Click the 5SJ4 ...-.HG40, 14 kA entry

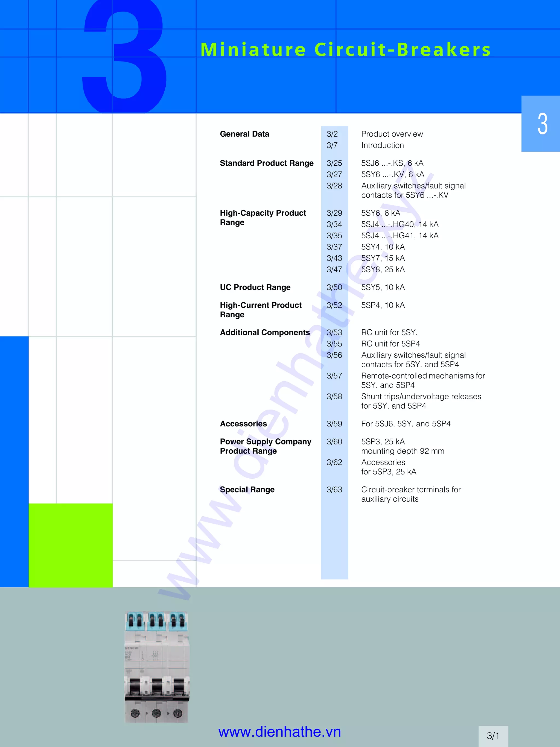click(399, 224)
